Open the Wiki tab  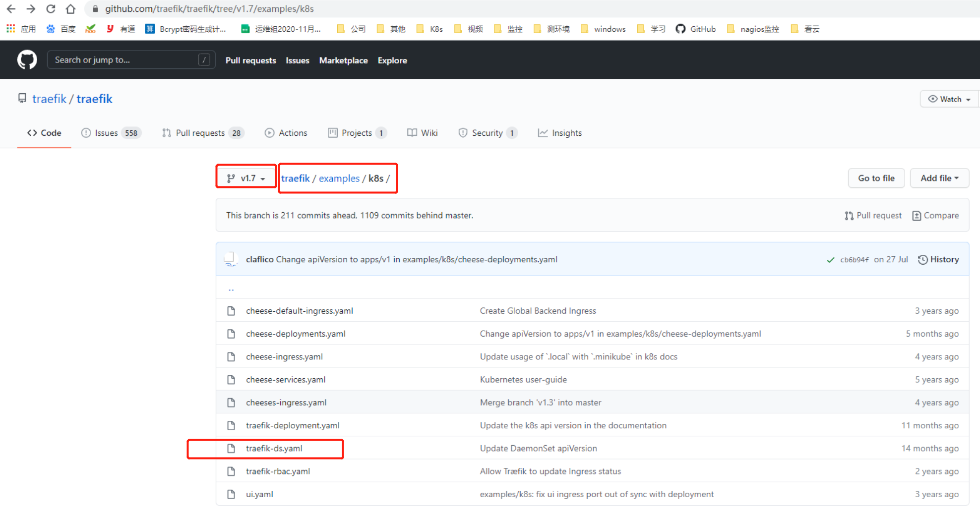(x=423, y=133)
